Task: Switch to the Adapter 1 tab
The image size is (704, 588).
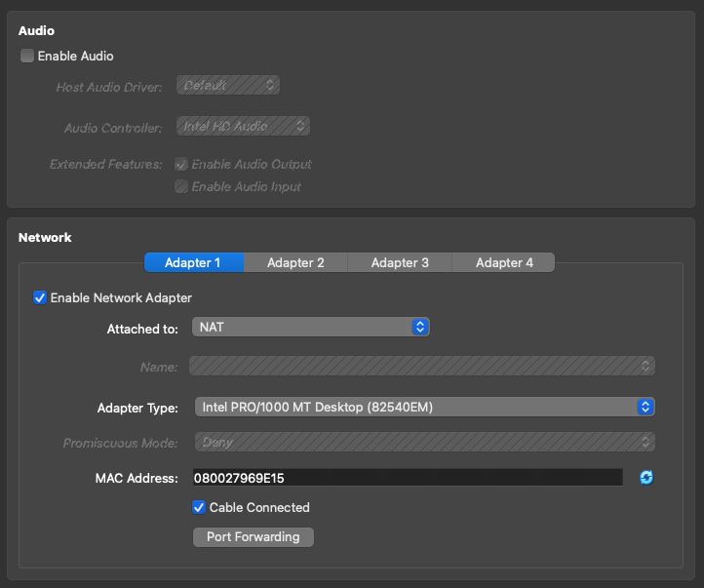Action: (193, 262)
